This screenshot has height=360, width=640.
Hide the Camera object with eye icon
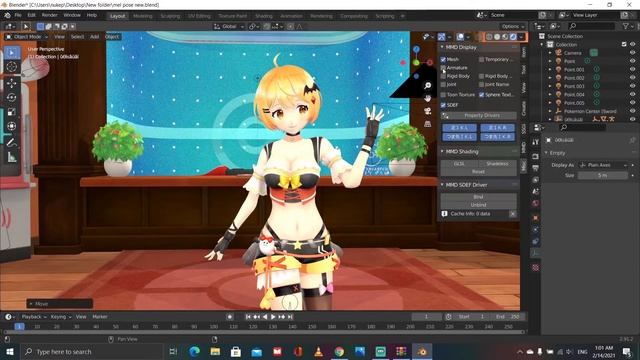632,53
